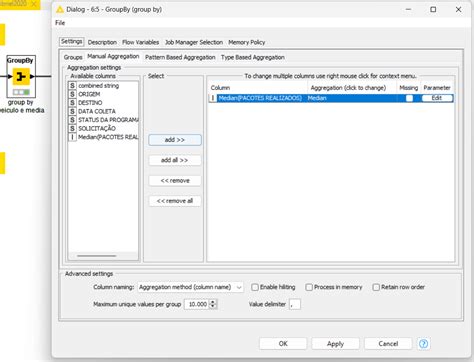Enable hiliting checkbox
474x362 pixels.
[x=255, y=287]
